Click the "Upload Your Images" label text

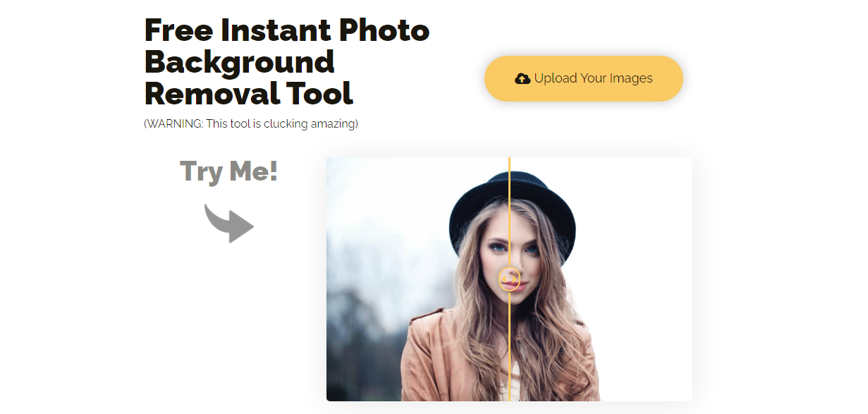click(x=593, y=78)
